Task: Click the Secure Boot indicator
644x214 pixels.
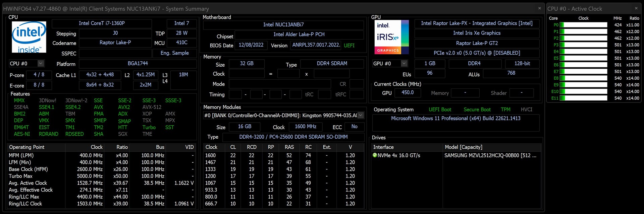Action: click(x=477, y=110)
